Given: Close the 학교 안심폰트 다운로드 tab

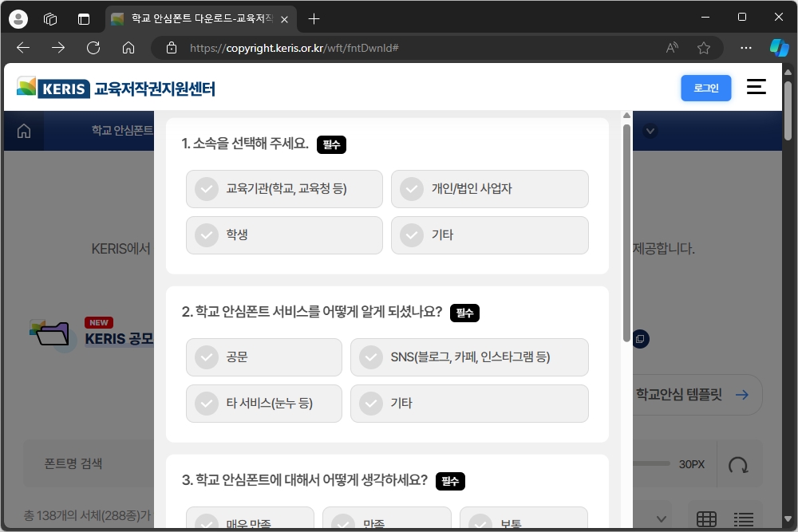Looking at the screenshot, I should coord(285,19).
